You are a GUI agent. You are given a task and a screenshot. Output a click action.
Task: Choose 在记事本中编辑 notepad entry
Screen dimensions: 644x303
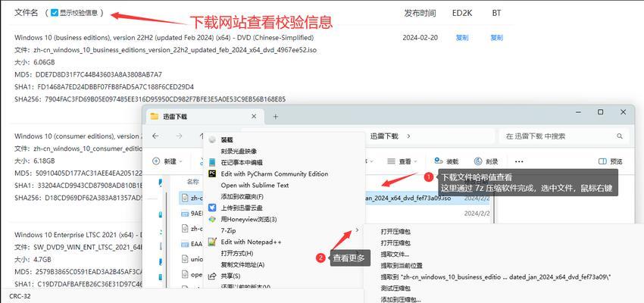coord(283,163)
